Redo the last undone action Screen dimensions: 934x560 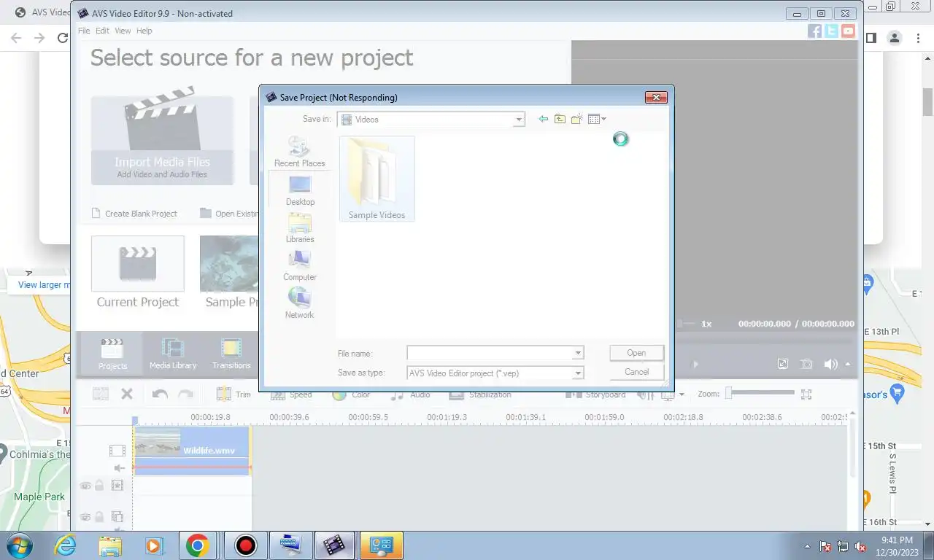click(x=185, y=394)
